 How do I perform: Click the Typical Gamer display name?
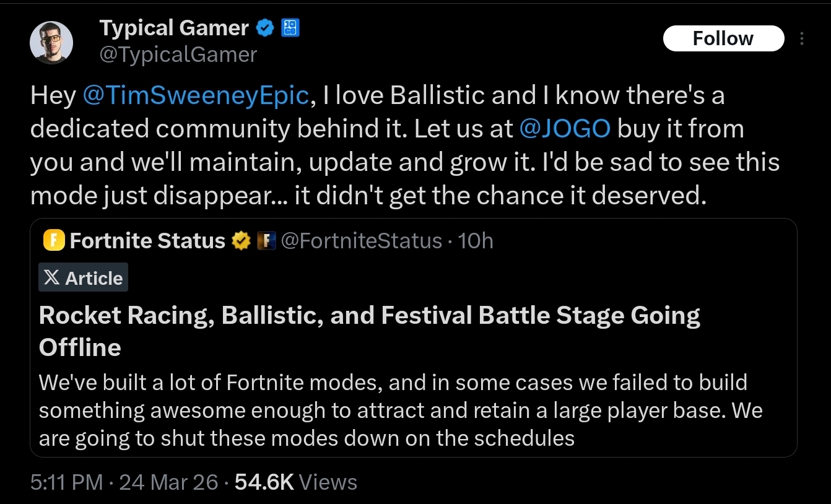(174, 28)
